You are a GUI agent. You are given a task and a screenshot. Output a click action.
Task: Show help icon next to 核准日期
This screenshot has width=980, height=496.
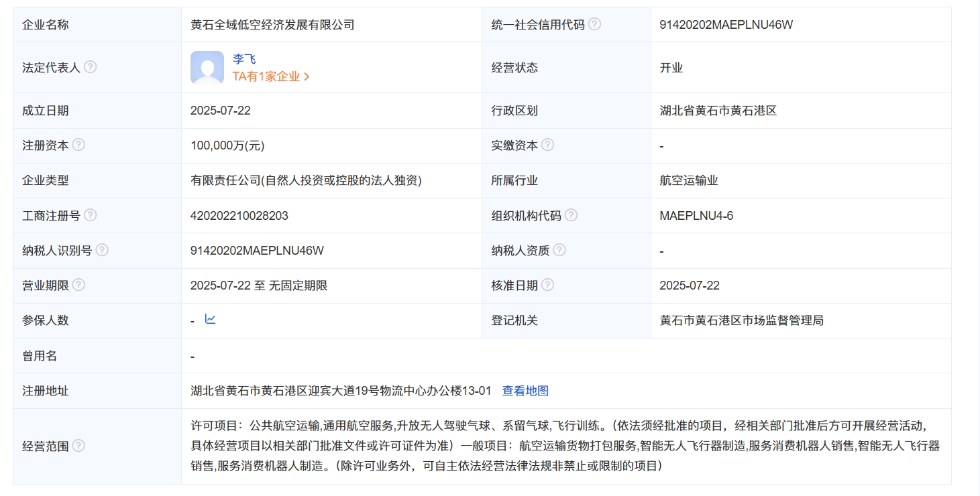[x=547, y=285]
